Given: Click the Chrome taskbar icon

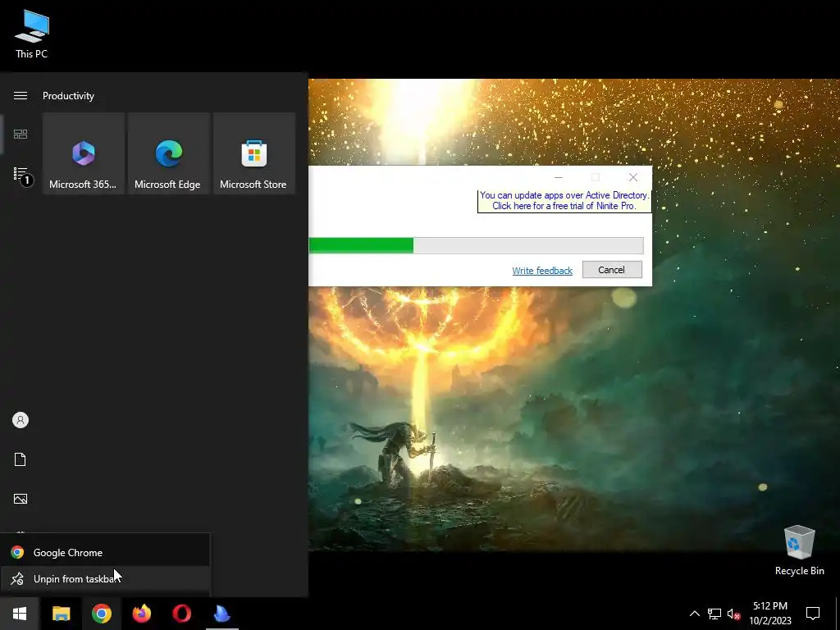Looking at the screenshot, I should [101, 614].
